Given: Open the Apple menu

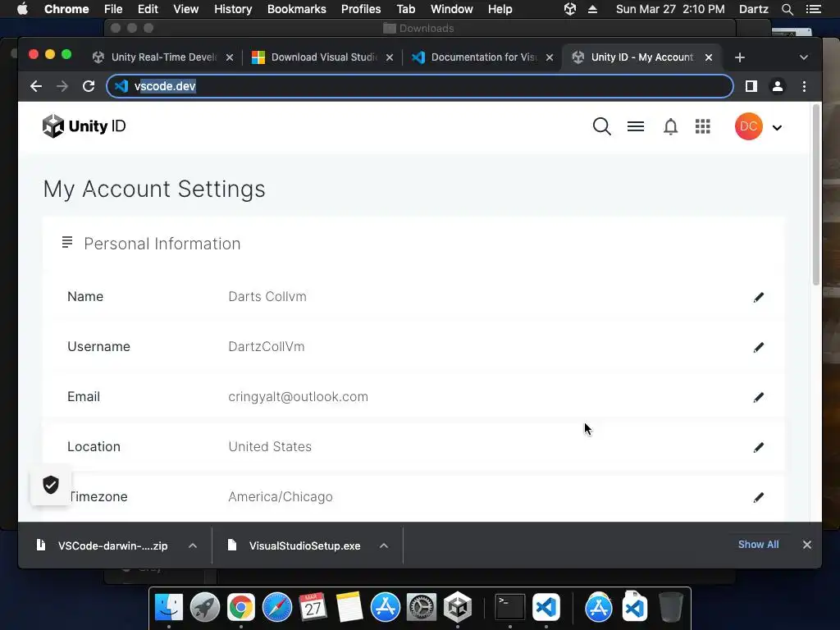Looking at the screenshot, I should point(22,9).
